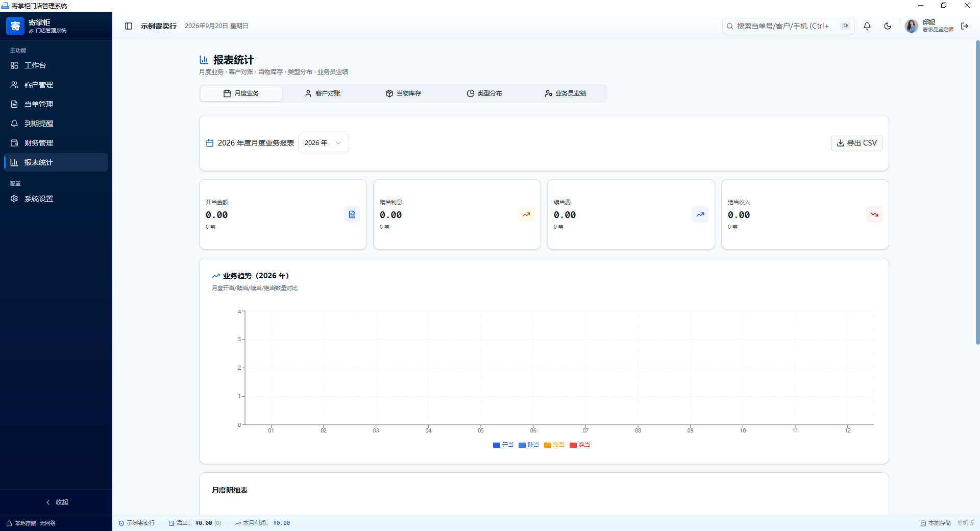Screen dimensions: 980x531
Task: Export report with 导出 CSV button
Action: 856,143
